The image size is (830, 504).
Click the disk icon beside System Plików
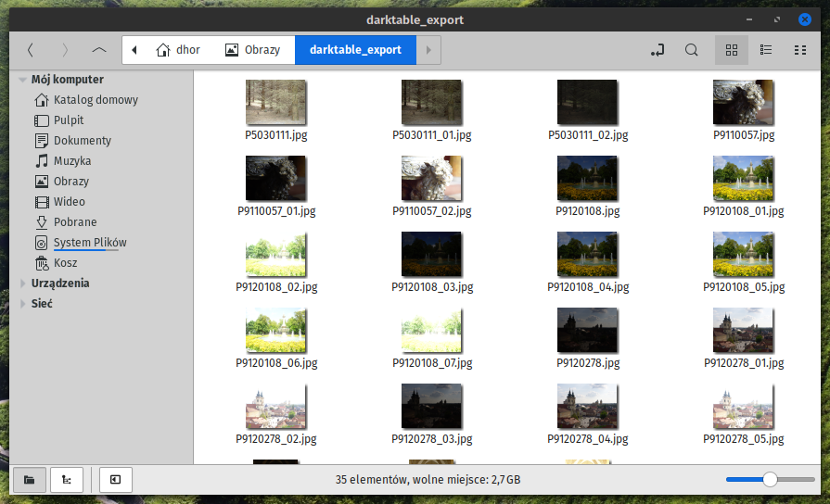tap(42, 243)
